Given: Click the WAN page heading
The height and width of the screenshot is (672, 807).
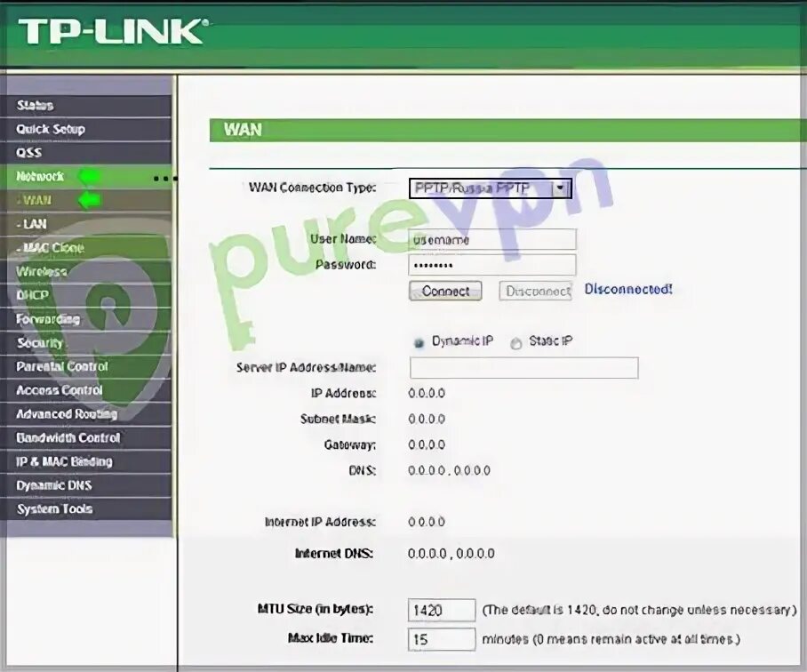Looking at the screenshot, I should tap(243, 129).
